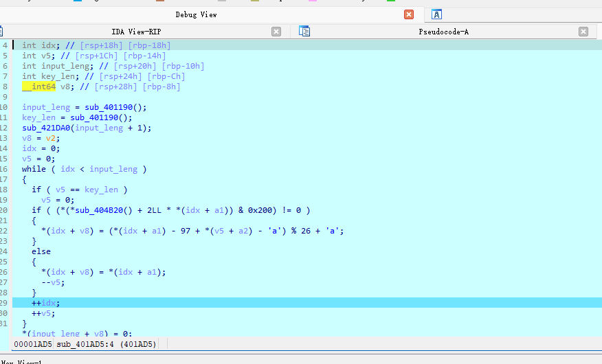
Task: Click the sub_401190 call assigning input_leng
Action: point(109,107)
